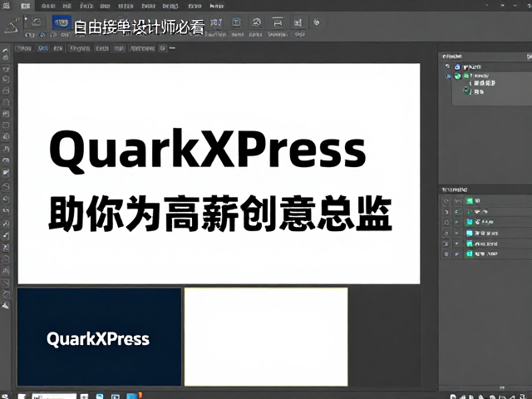Click the blue highlighted button in top toolbar
The width and height of the screenshot is (532, 399).
coord(62,22)
